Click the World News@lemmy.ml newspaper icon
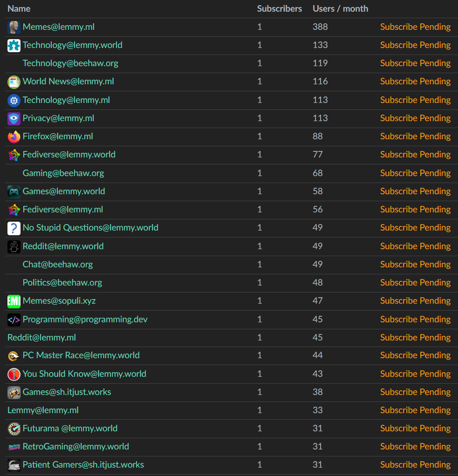This screenshot has width=458, height=476. [14, 82]
